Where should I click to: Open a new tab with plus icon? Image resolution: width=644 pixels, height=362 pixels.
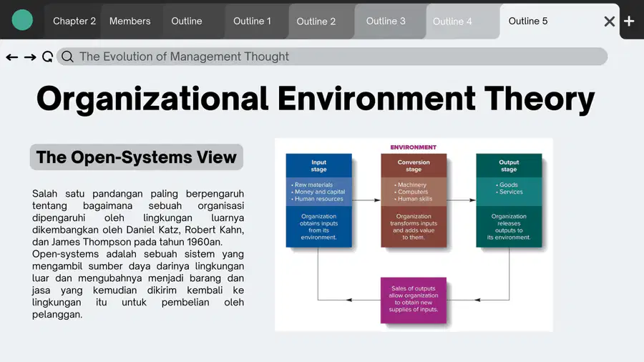point(629,21)
